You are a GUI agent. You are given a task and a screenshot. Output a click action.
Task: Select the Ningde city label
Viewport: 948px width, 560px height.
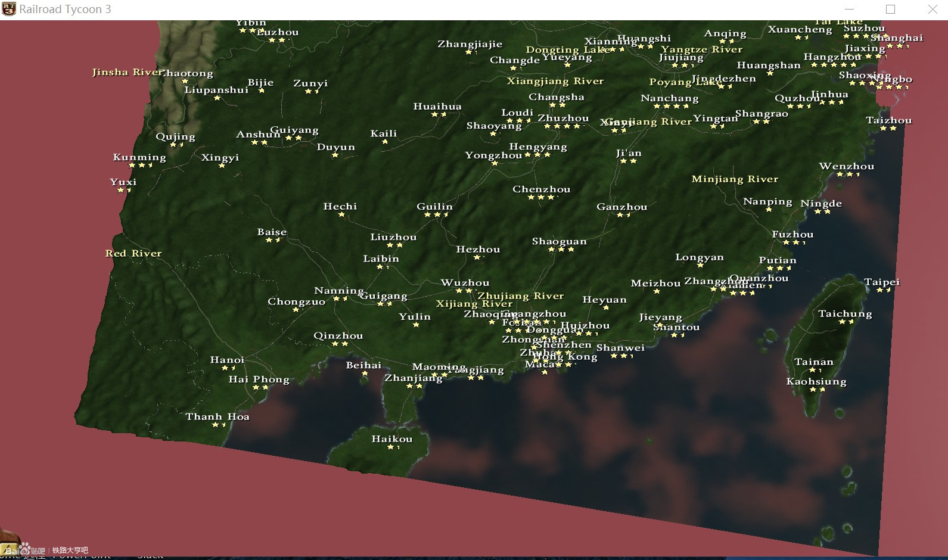pyautogui.click(x=821, y=204)
